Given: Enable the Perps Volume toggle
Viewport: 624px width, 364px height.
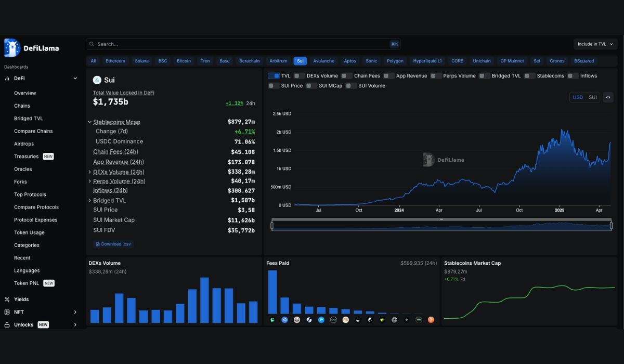Looking at the screenshot, I should pyautogui.click(x=436, y=76).
